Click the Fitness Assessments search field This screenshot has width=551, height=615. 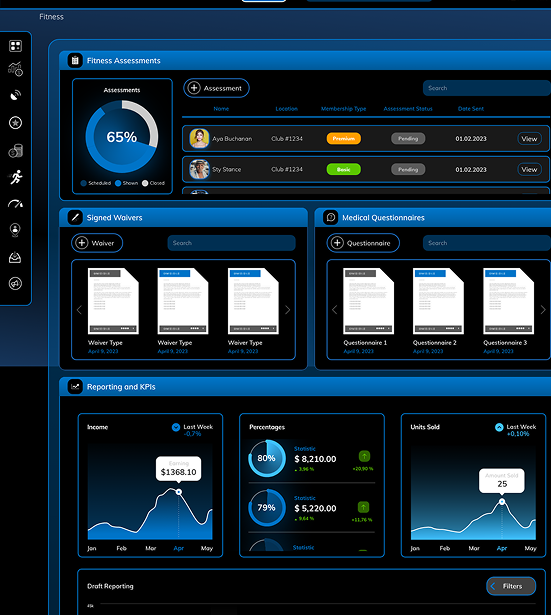pos(487,88)
